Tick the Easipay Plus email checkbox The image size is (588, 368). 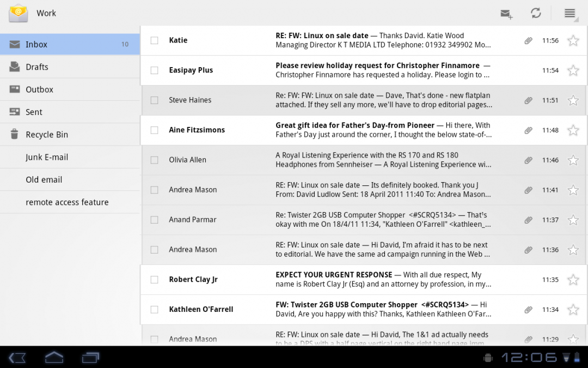pos(154,70)
